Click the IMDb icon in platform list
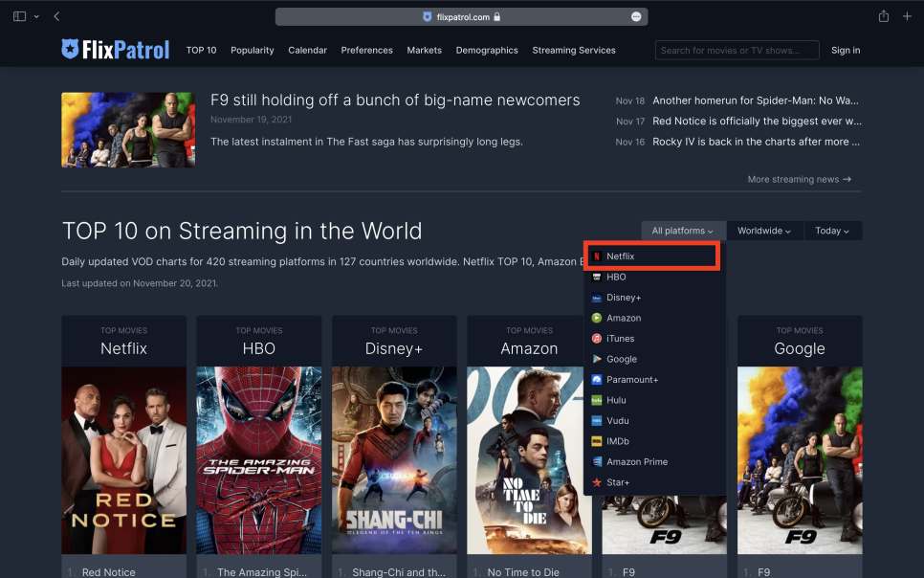924x578 pixels. 596,441
